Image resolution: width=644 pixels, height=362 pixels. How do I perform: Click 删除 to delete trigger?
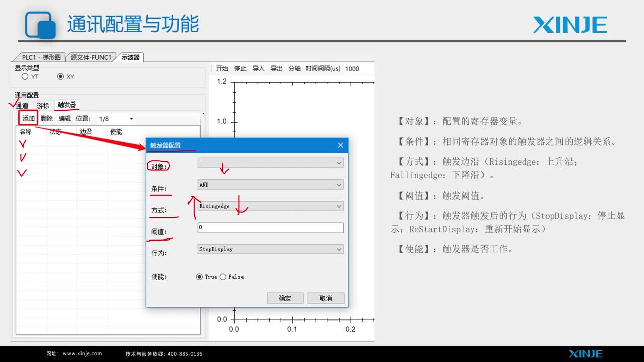click(47, 119)
